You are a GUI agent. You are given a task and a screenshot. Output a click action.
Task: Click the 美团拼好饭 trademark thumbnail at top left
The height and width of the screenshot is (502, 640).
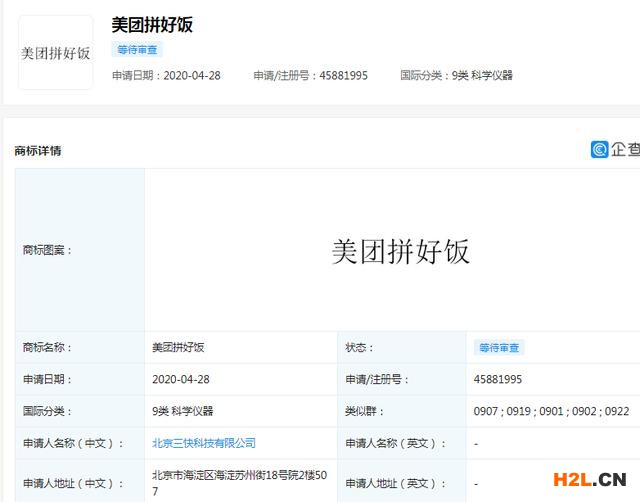tap(56, 53)
